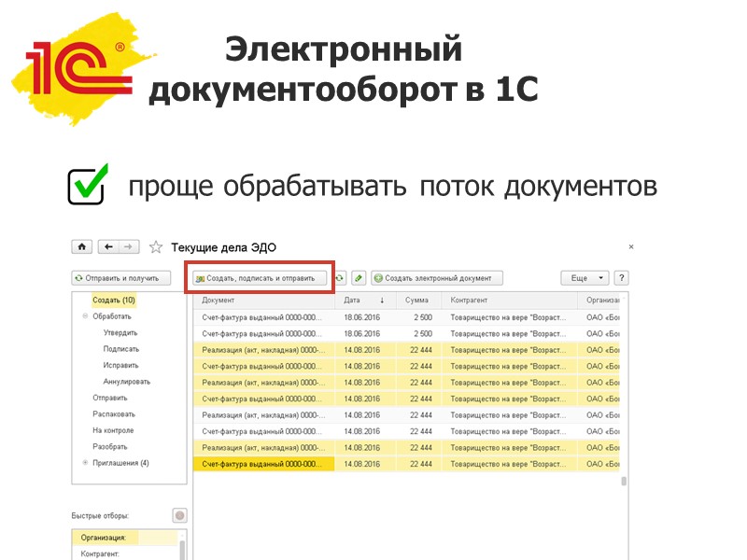The image size is (747, 560).
Task: Select the last highlighted Счет-фактура выданный row
Action: 406,464
